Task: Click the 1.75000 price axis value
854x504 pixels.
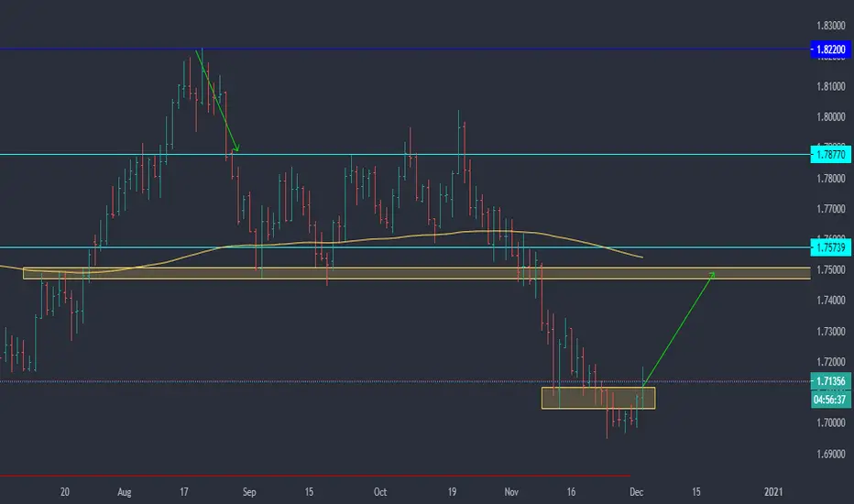Action: tap(830, 269)
